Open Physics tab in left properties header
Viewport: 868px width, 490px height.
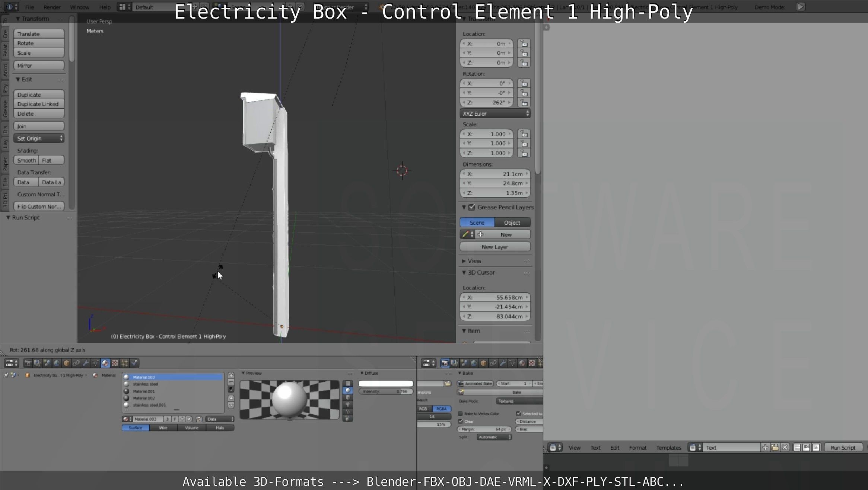(x=134, y=363)
